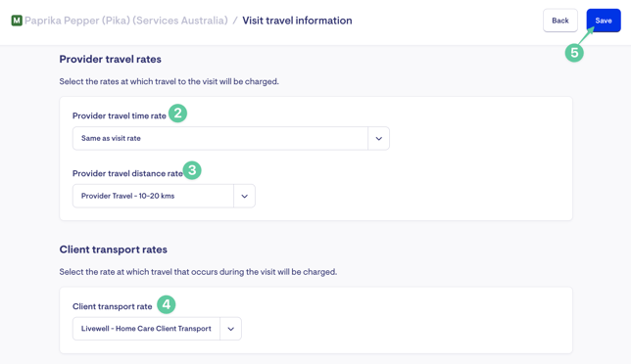Click the Provider travel distance rate label
Viewport: 631px width, 364px height.
(x=127, y=173)
